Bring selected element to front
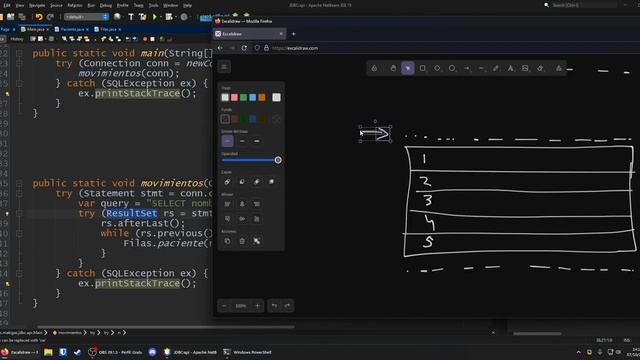Viewport: 640px width, 360px height. click(x=271, y=182)
